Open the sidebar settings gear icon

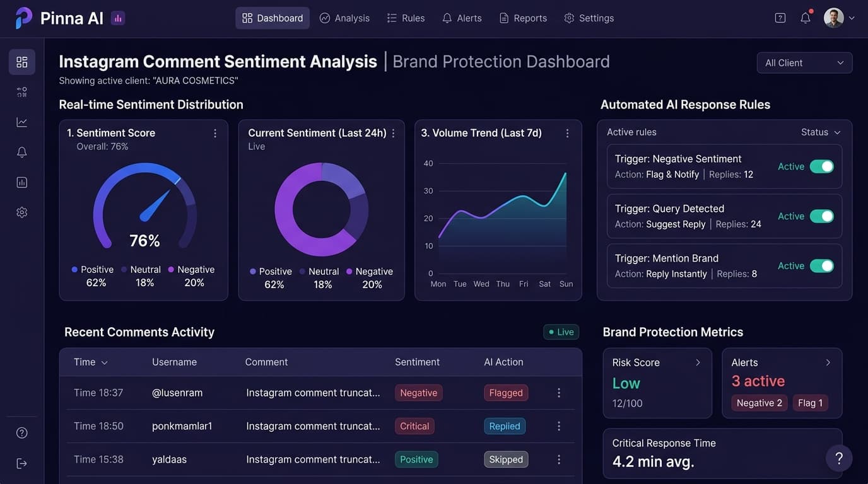(x=22, y=212)
